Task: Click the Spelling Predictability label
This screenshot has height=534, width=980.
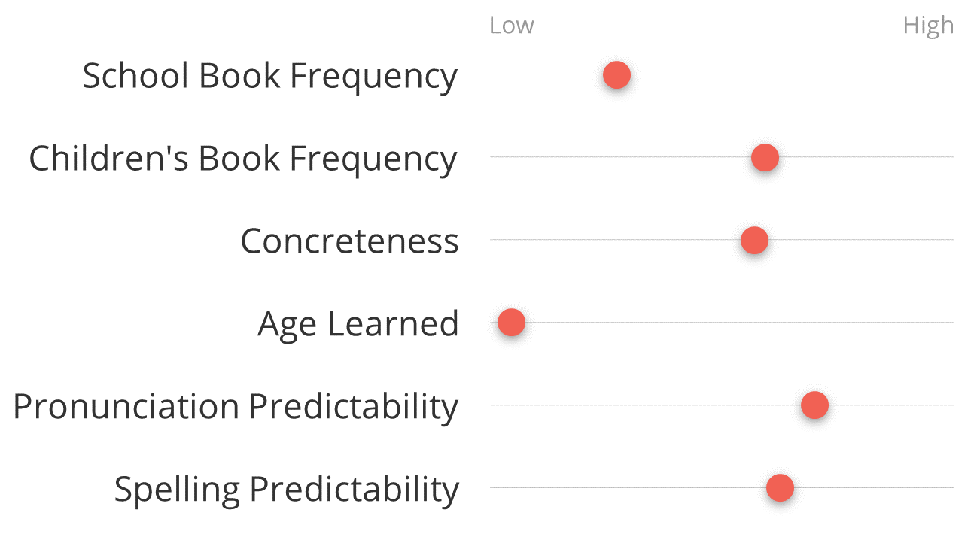Action: 287,490
